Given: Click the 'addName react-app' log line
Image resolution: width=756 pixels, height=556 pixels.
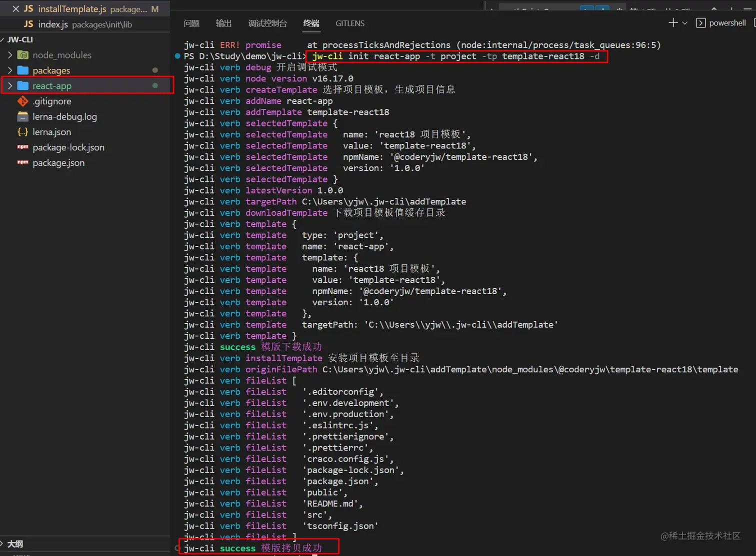Looking at the screenshot, I should (258, 101).
